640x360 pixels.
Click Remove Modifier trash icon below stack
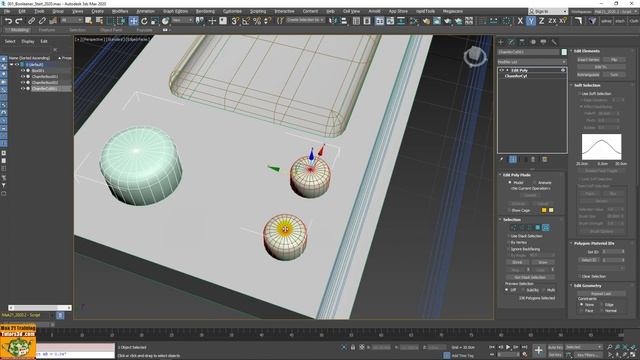pyautogui.click(x=533, y=160)
